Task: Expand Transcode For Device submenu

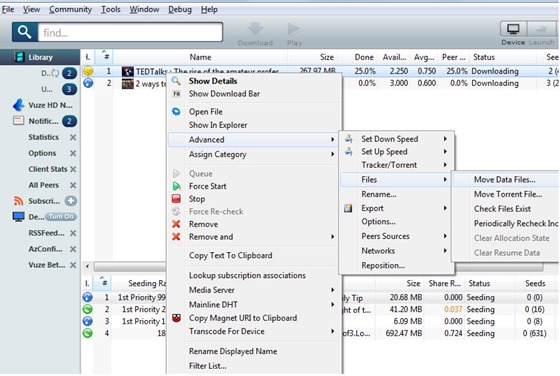Action: 332,331
